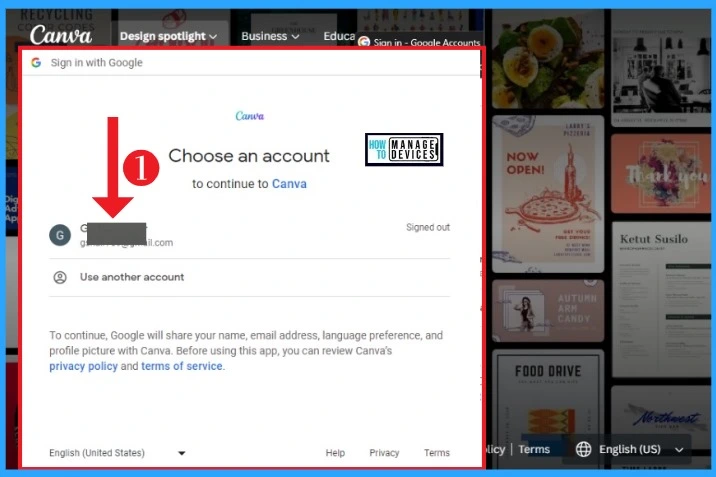Image resolution: width=716 pixels, height=477 pixels.
Task: Click the Canva logo above Choose an account
Action: point(249,116)
